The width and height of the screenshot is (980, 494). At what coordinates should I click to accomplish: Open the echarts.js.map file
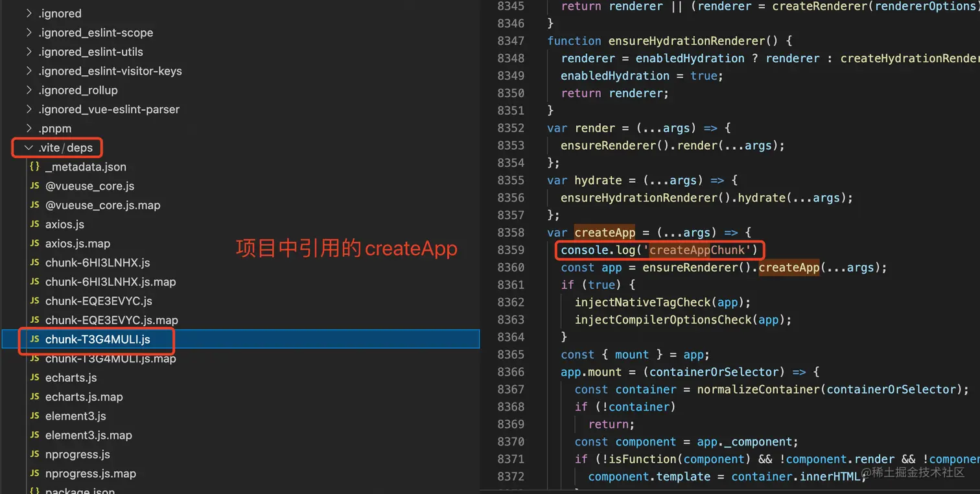click(84, 397)
